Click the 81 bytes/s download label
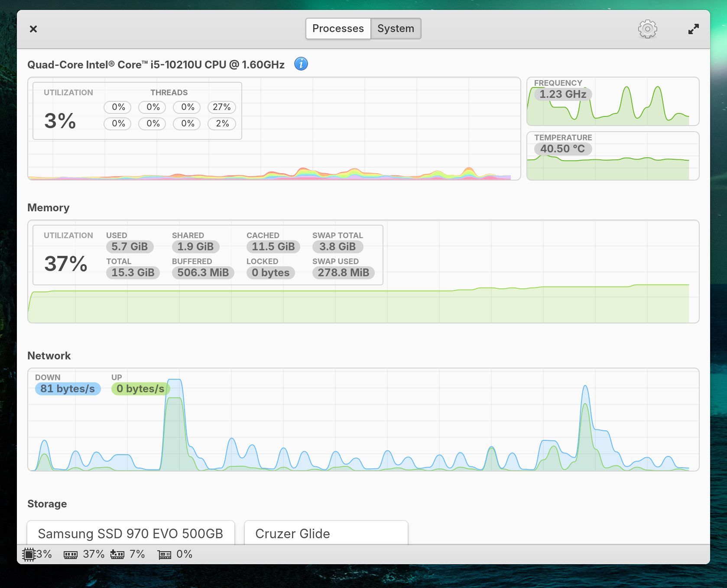Image resolution: width=727 pixels, height=588 pixels. tap(68, 389)
